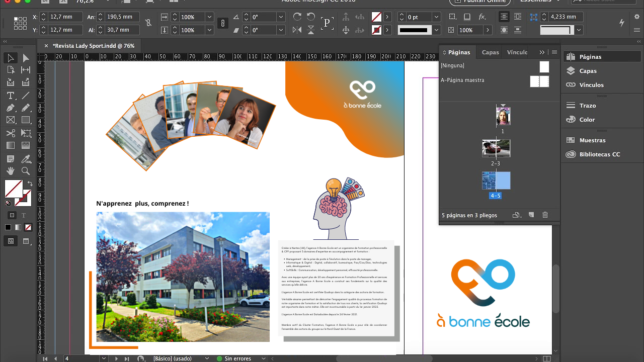Activate the Zoom tool

click(26, 171)
